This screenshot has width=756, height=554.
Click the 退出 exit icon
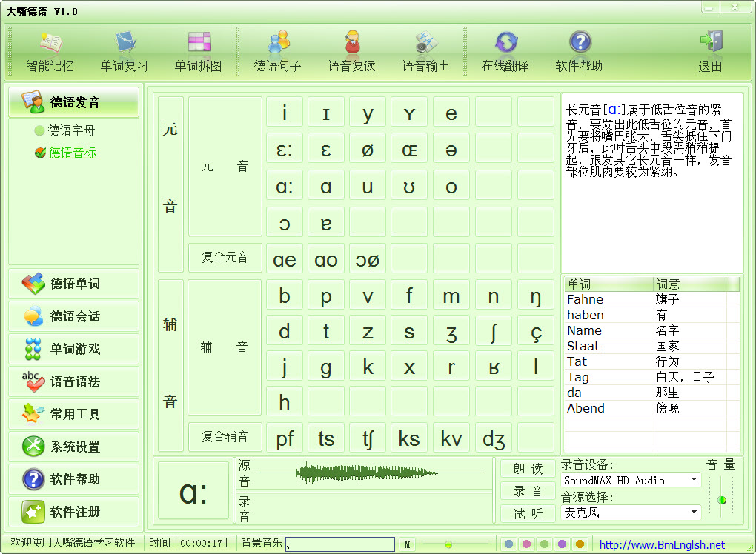pos(711,52)
